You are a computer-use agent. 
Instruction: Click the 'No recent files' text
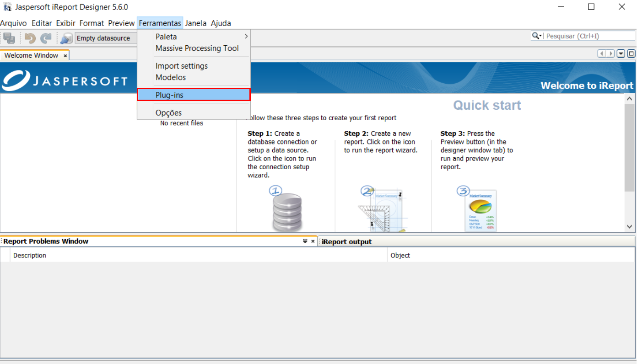tap(182, 123)
